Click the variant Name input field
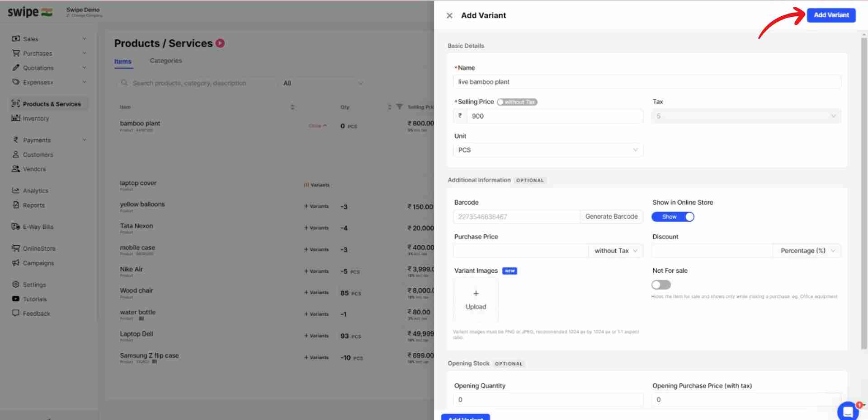The image size is (868, 420). [x=647, y=82]
